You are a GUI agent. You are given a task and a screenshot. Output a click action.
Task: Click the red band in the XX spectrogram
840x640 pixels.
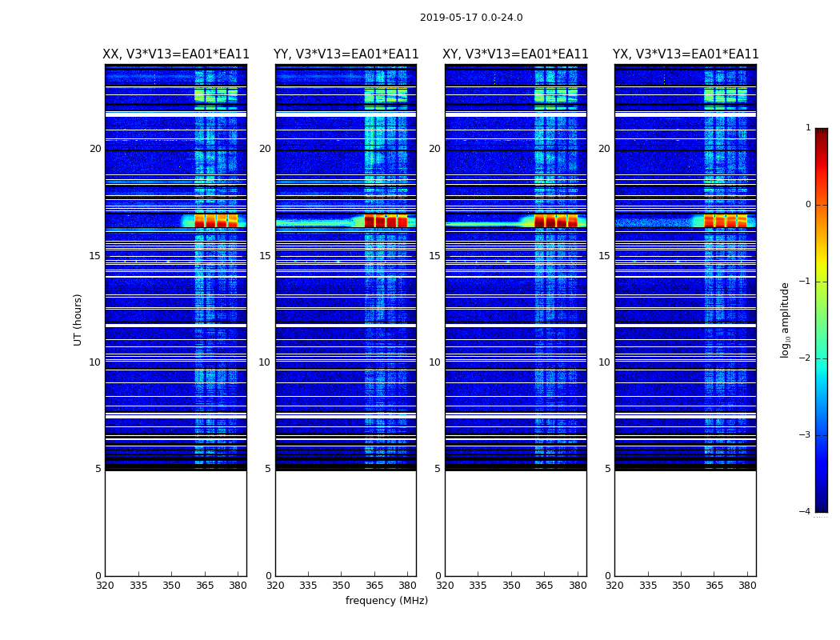coord(216,221)
